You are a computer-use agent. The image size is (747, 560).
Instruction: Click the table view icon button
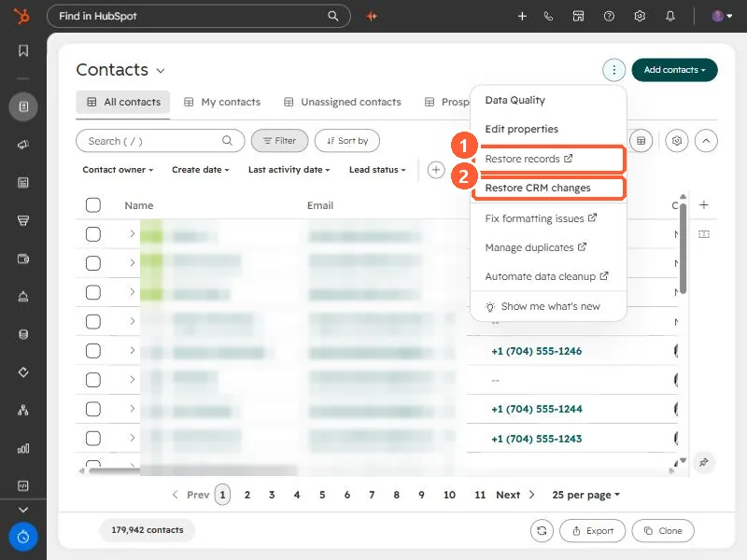pyautogui.click(x=641, y=141)
